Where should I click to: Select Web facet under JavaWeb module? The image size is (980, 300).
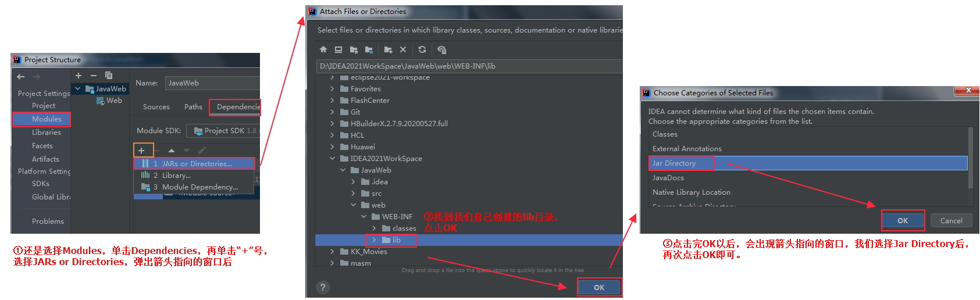(109, 101)
